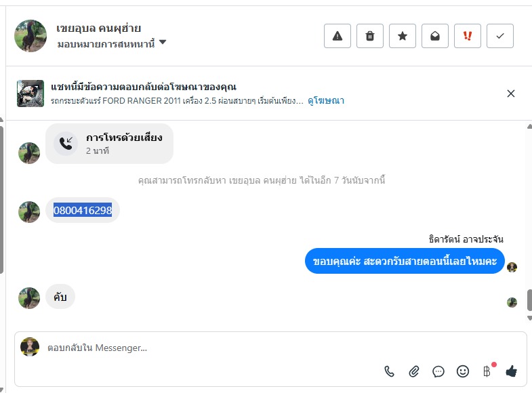Attach a file with paperclip icon
This screenshot has height=393, width=532.
click(x=413, y=371)
